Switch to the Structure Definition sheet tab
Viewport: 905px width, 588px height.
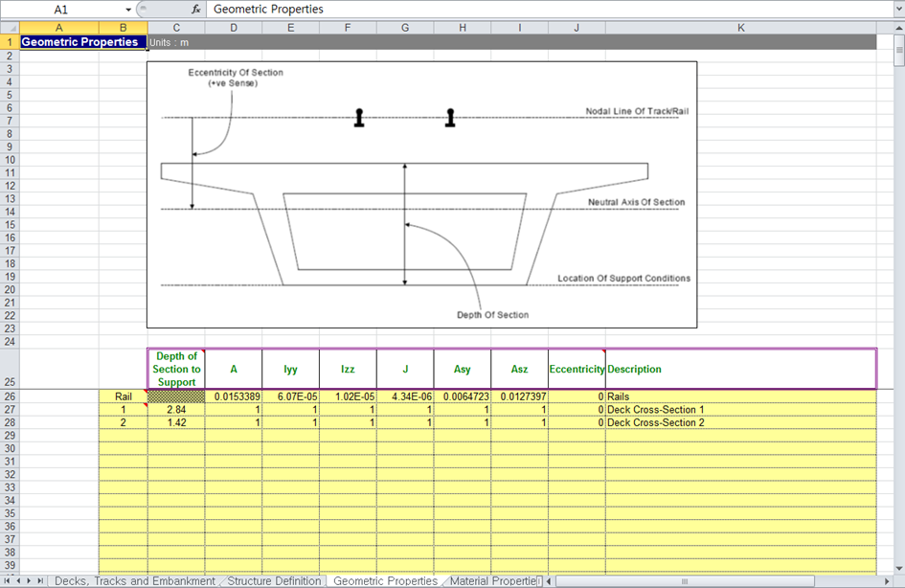274,581
